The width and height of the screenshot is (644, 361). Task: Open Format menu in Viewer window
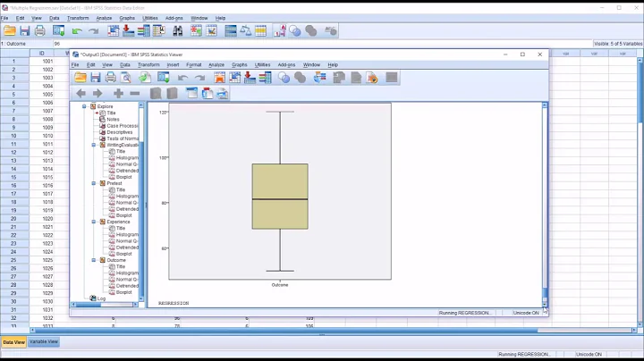(x=193, y=65)
